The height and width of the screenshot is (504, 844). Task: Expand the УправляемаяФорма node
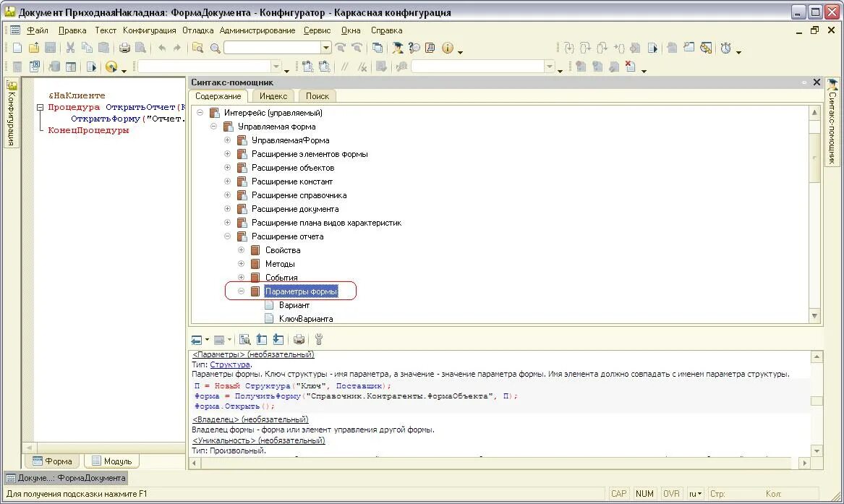click(x=227, y=140)
